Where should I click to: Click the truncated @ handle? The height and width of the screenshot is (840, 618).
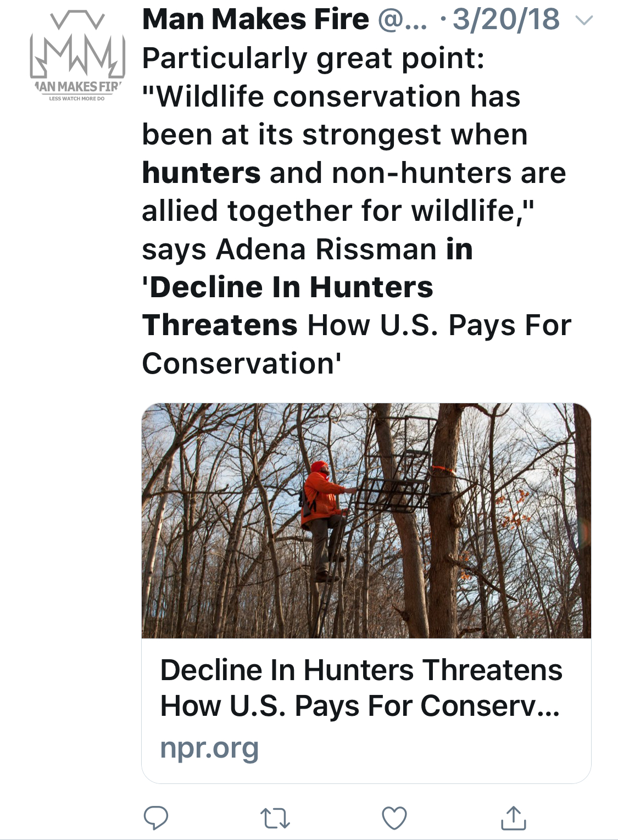point(402,20)
